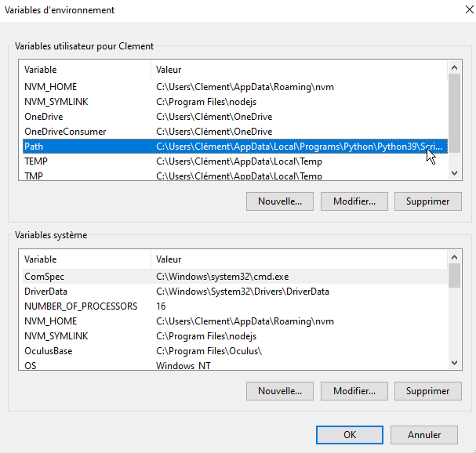The width and height of the screenshot is (476, 453).
Task: Select the OculusBase system variable
Action: coord(48,351)
